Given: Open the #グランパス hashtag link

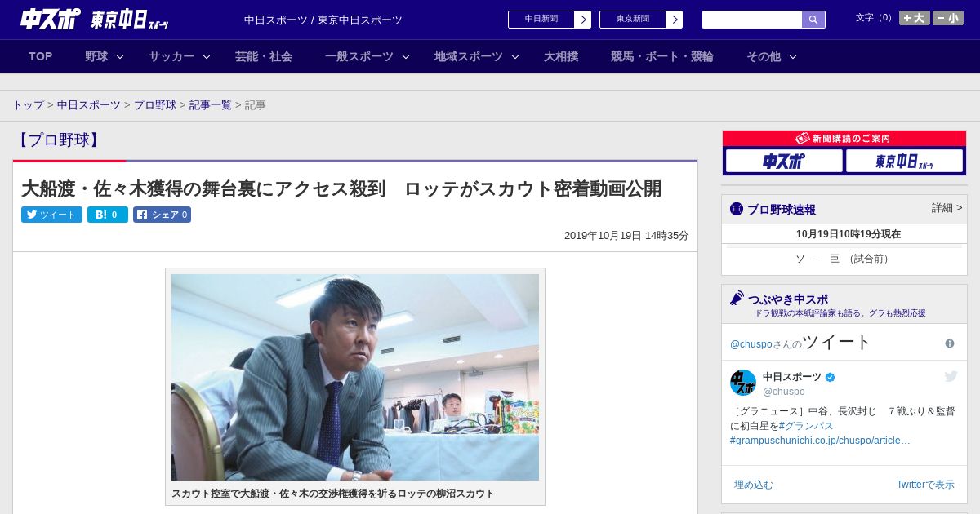Looking at the screenshot, I should pos(806,426).
